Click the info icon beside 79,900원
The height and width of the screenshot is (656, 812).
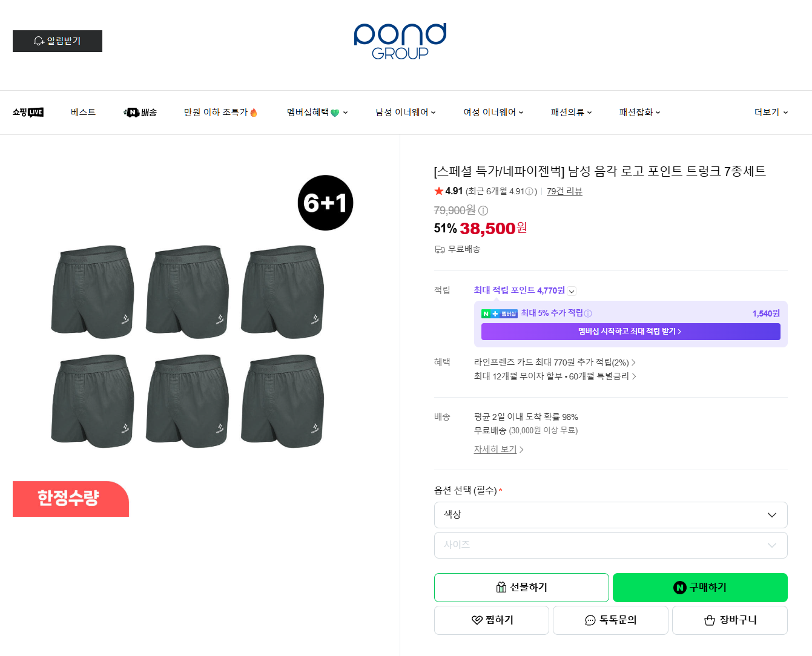[x=483, y=211]
